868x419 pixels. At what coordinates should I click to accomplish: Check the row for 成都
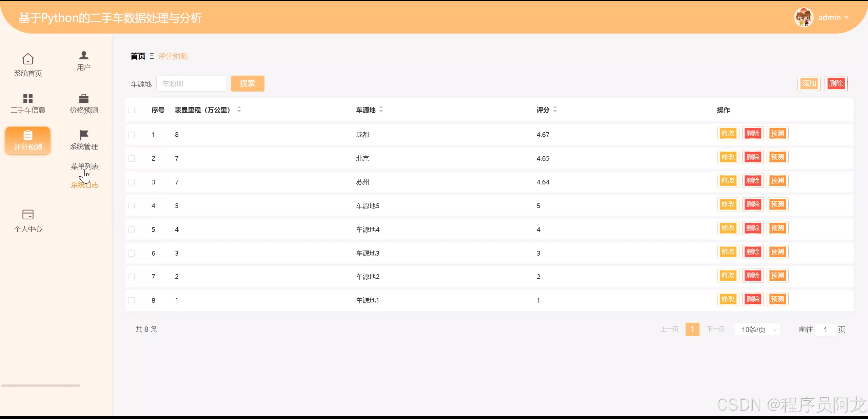coord(132,135)
